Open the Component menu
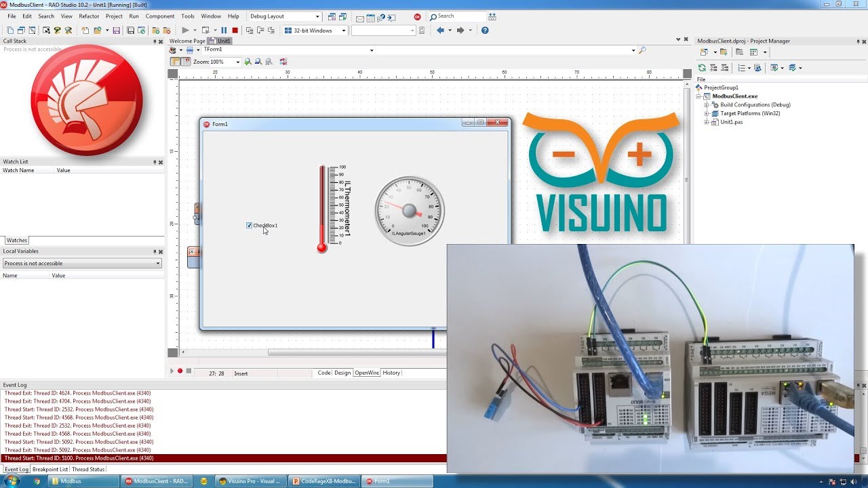Screen dimensions: 868x488 pos(160,16)
